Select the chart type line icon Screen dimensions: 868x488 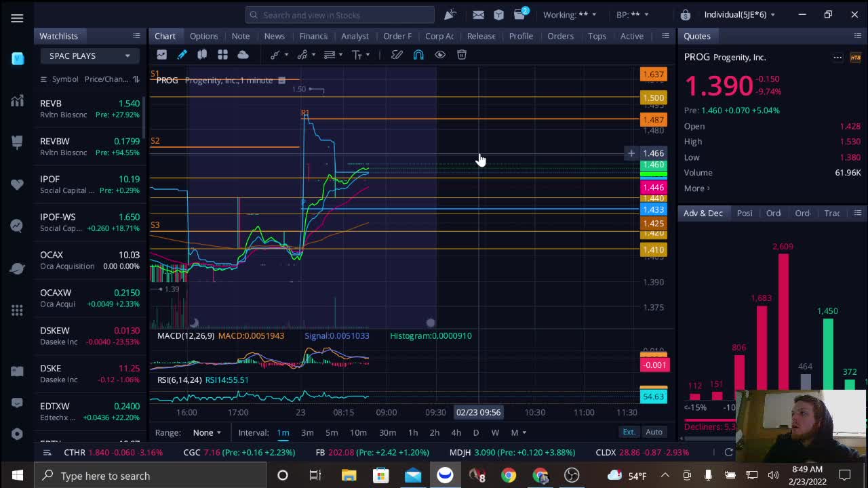[161, 55]
